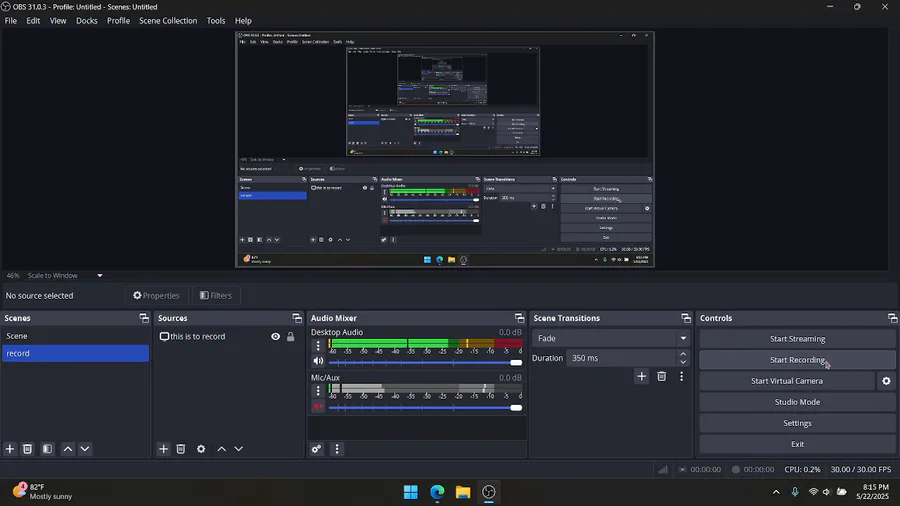Add a new source with plus icon

click(x=164, y=449)
